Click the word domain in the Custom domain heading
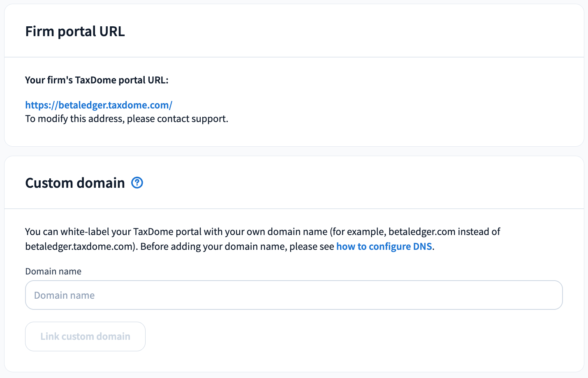 (100, 183)
